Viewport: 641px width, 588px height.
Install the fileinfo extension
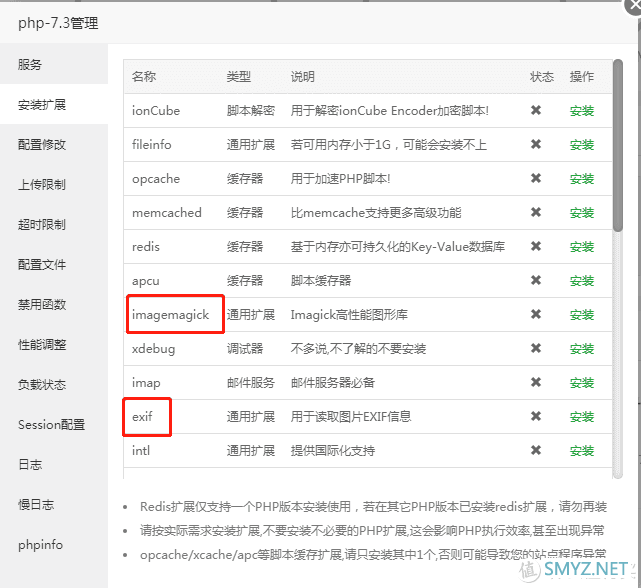click(582, 145)
